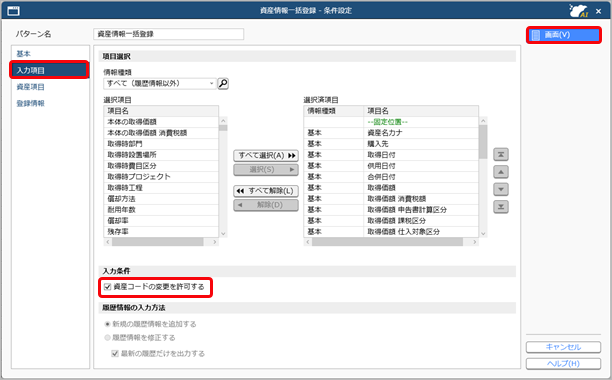Select 償却率 in 選択項目 list
The height and width of the screenshot is (380, 612).
[161, 220]
